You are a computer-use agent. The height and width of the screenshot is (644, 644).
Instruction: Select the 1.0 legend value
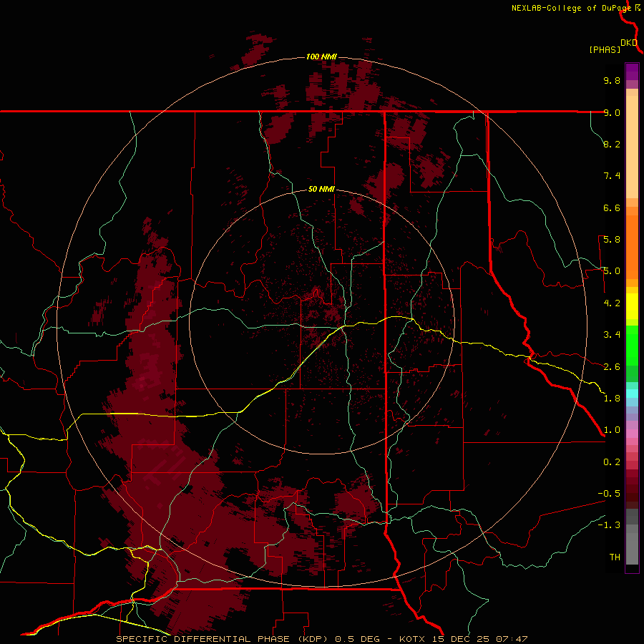[x=612, y=430]
